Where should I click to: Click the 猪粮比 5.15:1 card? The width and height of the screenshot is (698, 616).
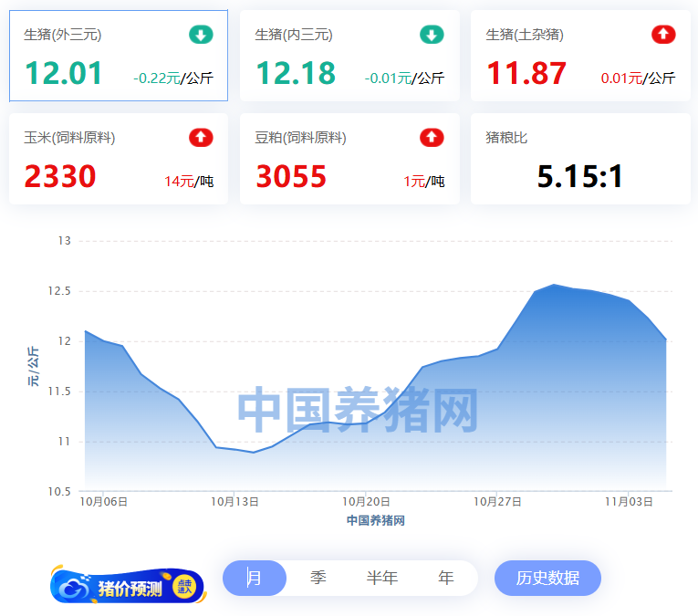point(580,159)
